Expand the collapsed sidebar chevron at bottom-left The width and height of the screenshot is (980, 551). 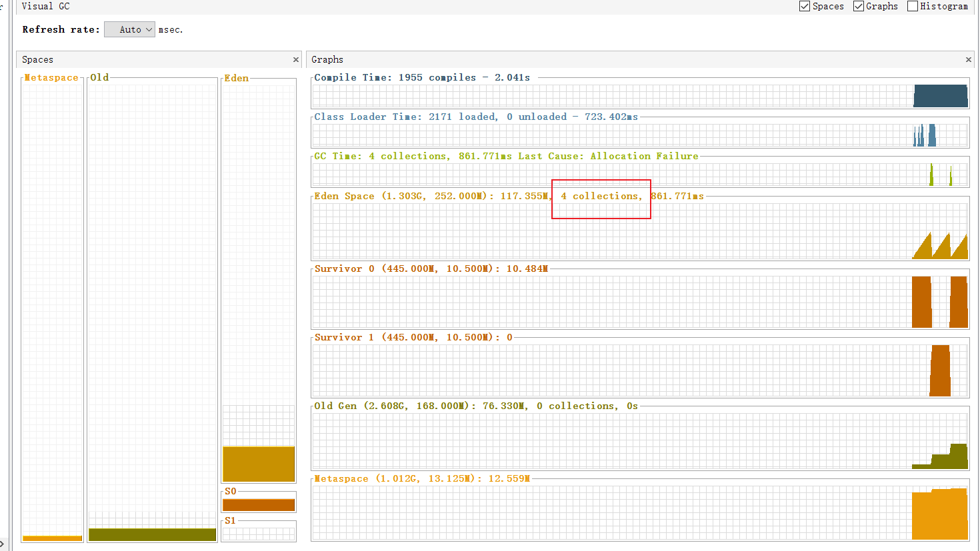point(3,544)
